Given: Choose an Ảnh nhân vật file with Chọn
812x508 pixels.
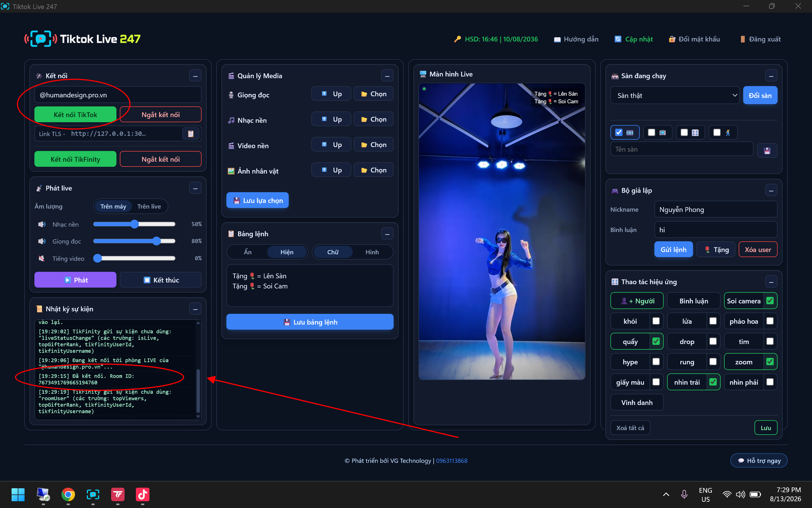Looking at the screenshot, I should (374, 170).
